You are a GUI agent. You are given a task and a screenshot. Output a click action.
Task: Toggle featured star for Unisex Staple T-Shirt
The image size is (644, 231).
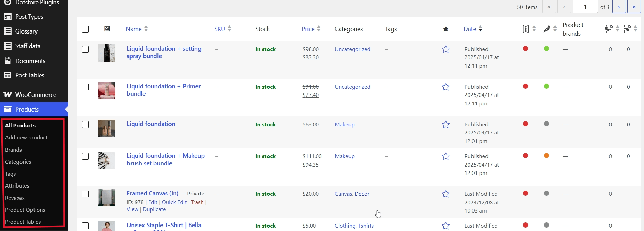point(446,226)
